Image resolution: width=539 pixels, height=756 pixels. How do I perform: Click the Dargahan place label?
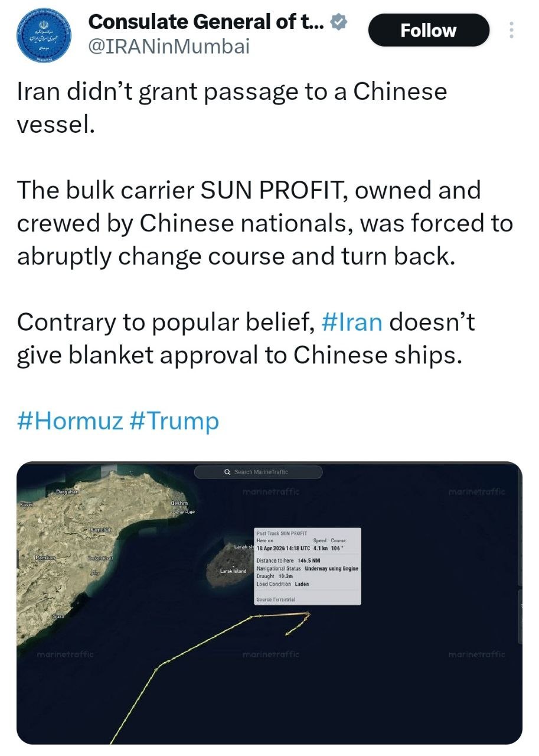pyautogui.click(x=67, y=492)
